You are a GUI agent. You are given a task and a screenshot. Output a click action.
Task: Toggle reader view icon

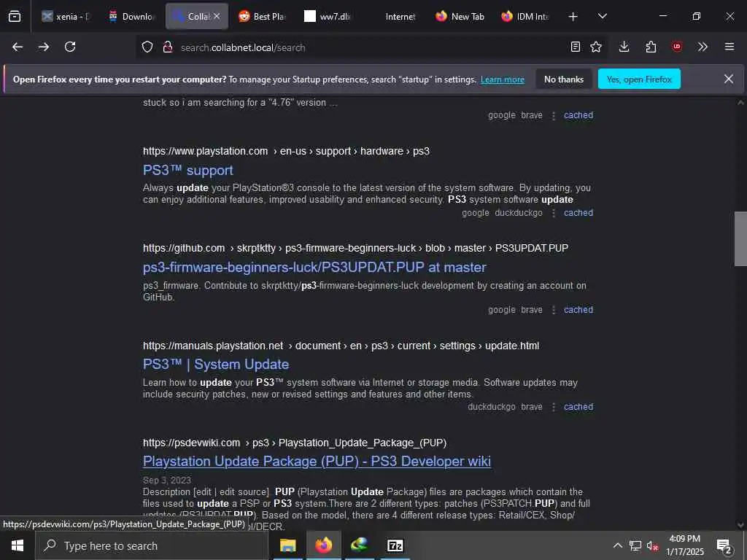point(576,47)
